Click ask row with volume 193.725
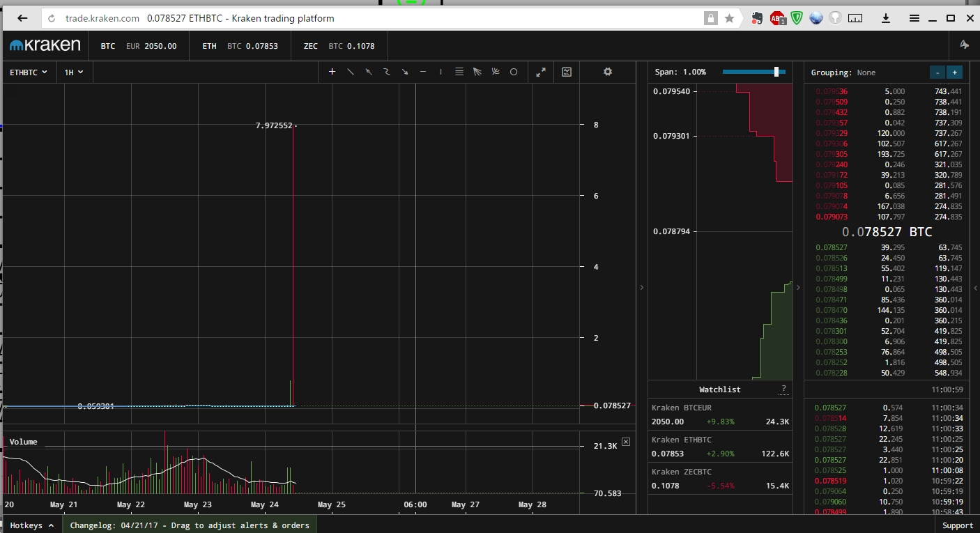 coord(889,154)
